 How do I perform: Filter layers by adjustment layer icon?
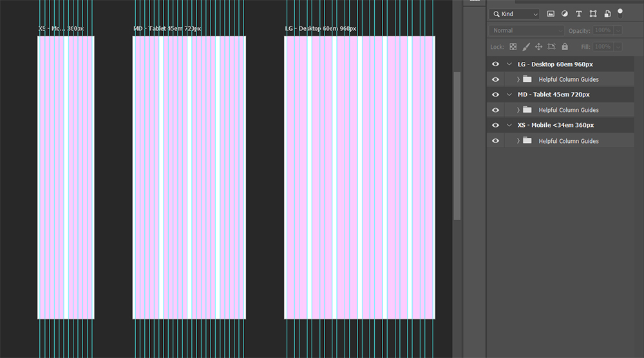click(x=565, y=14)
